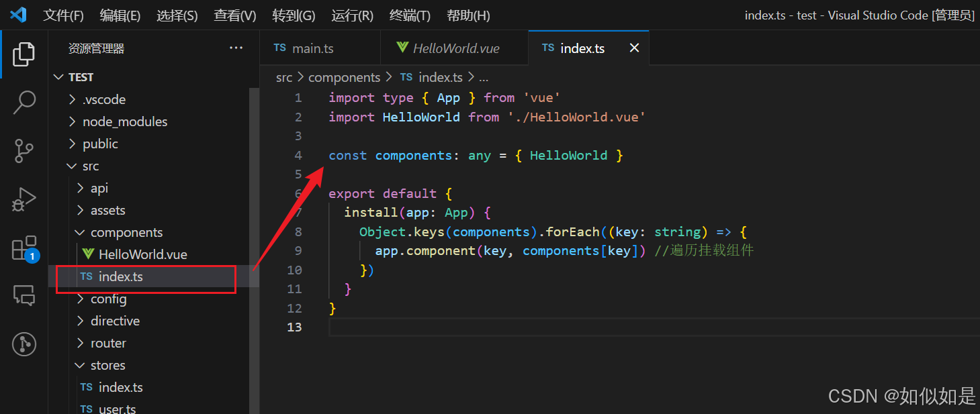
Task: Click Vue icon beside HelloWorld.vue in tree
Action: (88, 254)
